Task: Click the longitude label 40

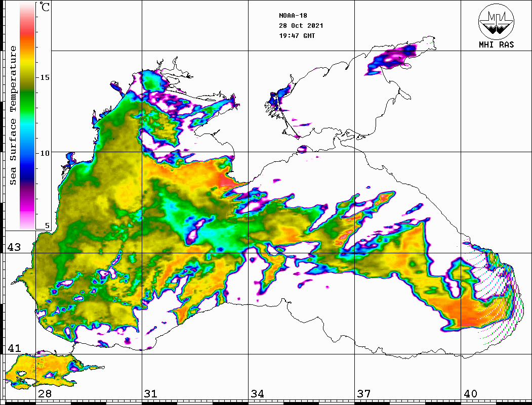Action: (x=470, y=393)
